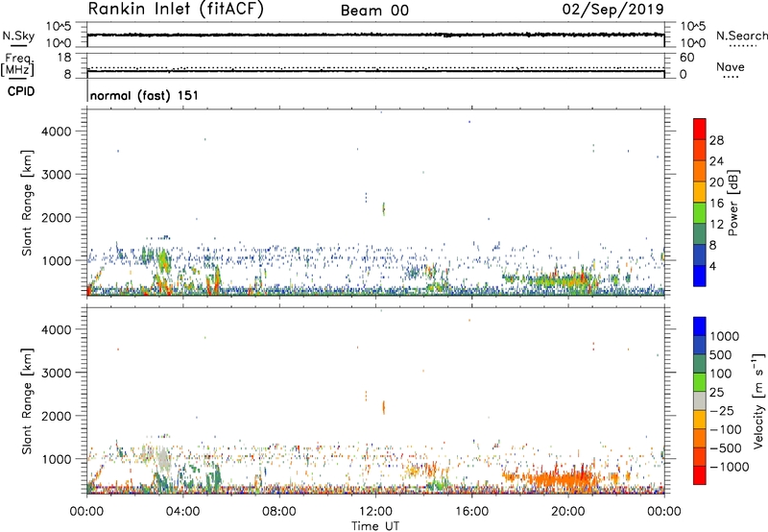Click the 'Nave' legend label
The height and width of the screenshot is (532, 768).
pos(731,67)
